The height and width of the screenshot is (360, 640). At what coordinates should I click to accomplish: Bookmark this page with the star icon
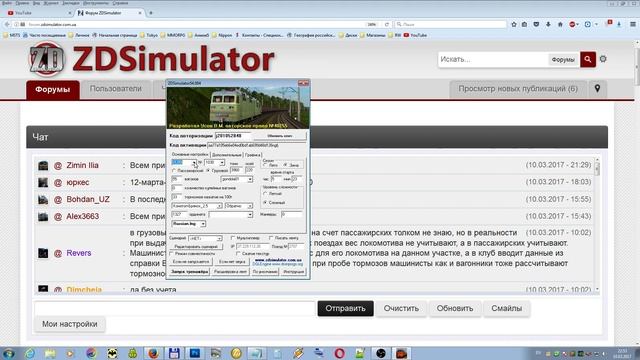pyautogui.click(x=513, y=24)
